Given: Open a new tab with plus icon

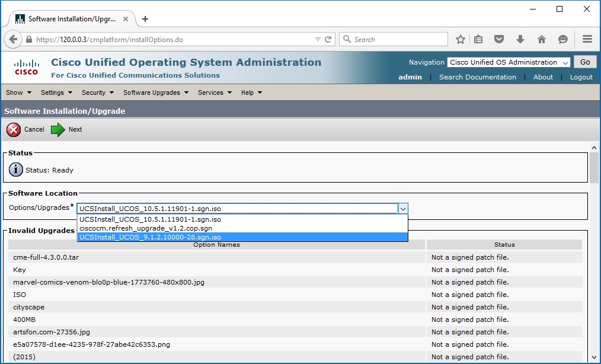Looking at the screenshot, I should [x=145, y=19].
